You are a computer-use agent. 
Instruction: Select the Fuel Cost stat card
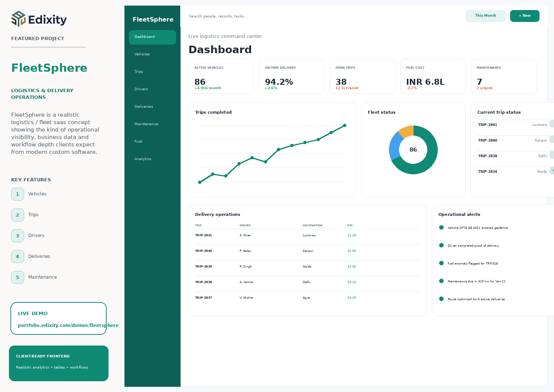(x=433, y=77)
